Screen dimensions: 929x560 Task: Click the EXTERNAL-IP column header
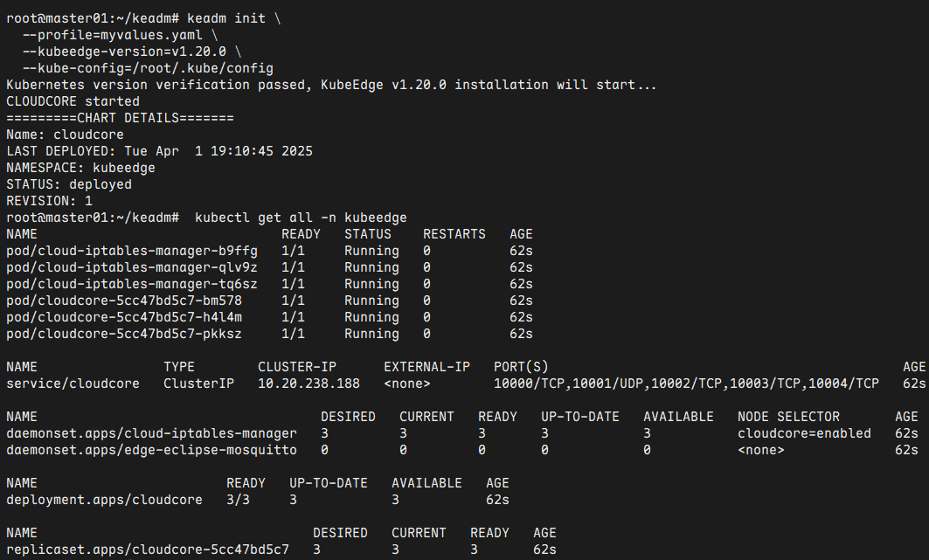(x=426, y=367)
